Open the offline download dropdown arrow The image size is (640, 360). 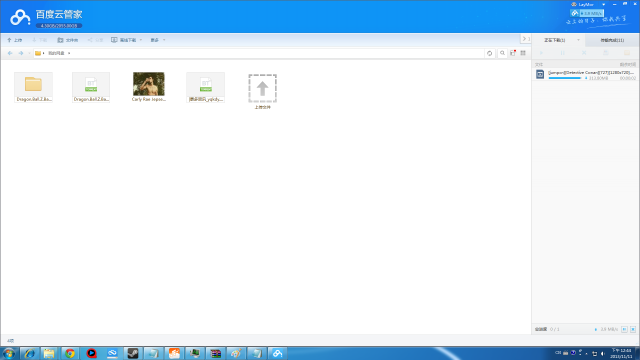pos(141,40)
